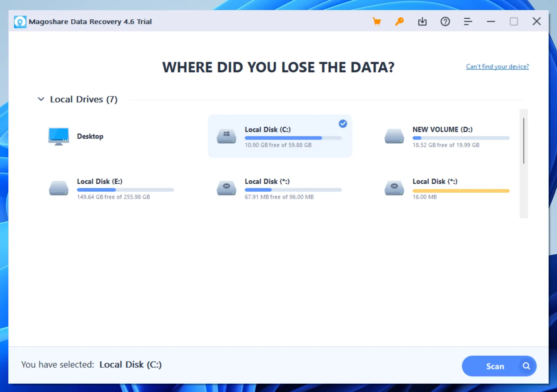Viewport: 557px width, 392px height.
Task: Click the magnifier icon on Scan button
Action: (x=527, y=366)
